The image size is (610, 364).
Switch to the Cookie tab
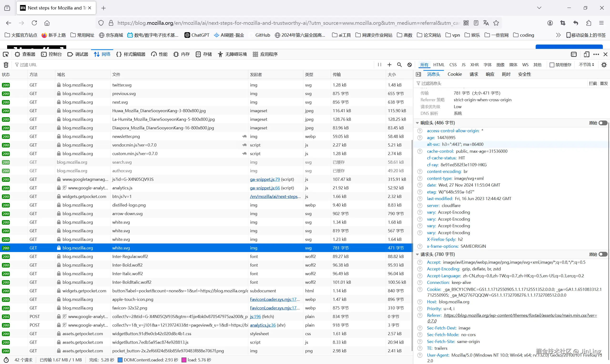(454, 74)
